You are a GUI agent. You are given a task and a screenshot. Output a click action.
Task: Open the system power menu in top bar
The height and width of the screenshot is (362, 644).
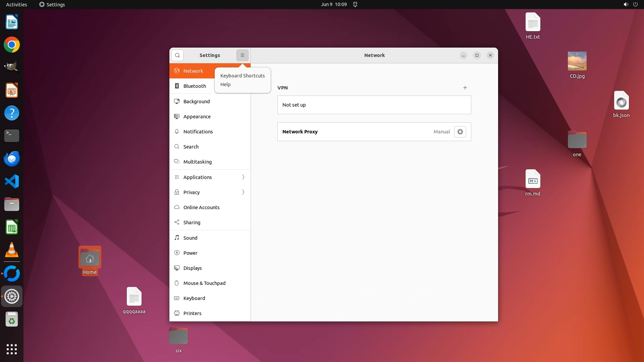click(635, 4)
